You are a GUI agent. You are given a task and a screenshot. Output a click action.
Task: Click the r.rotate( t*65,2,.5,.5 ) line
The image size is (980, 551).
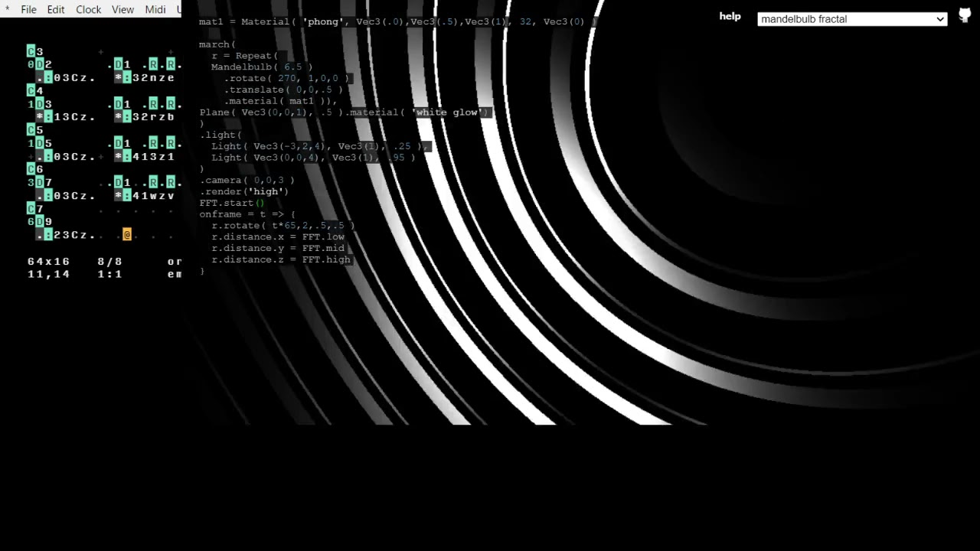click(283, 226)
